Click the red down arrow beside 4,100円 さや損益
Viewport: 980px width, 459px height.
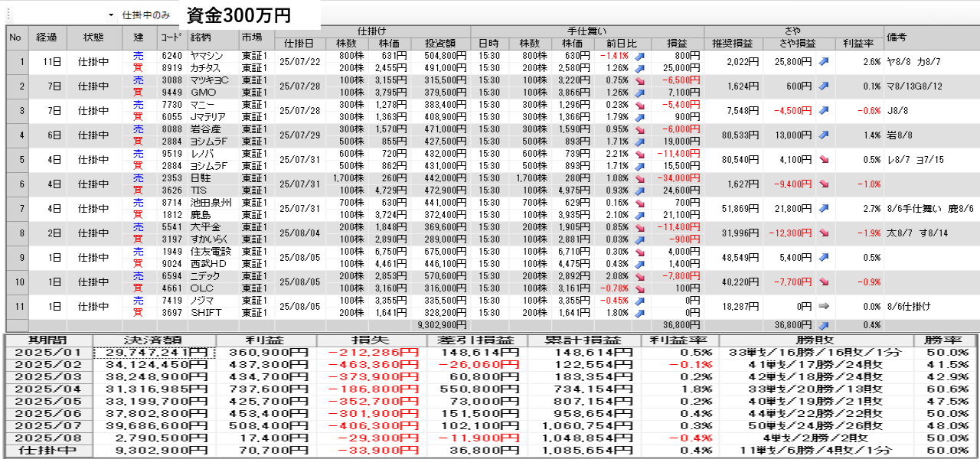pyautogui.click(x=824, y=159)
